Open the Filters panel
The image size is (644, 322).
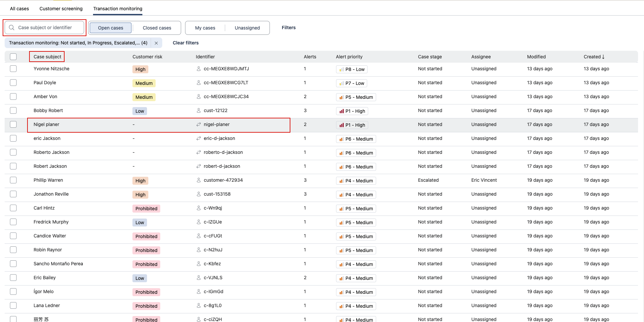(288, 28)
